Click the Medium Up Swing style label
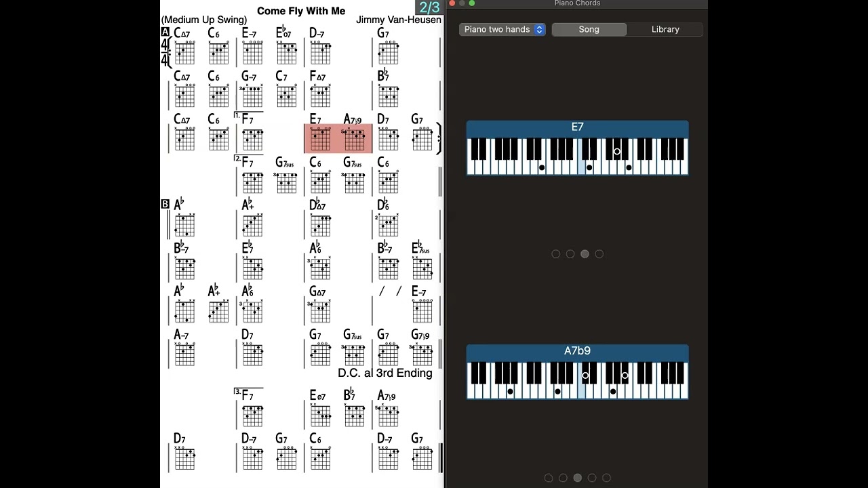The image size is (868, 488). click(204, 20)
